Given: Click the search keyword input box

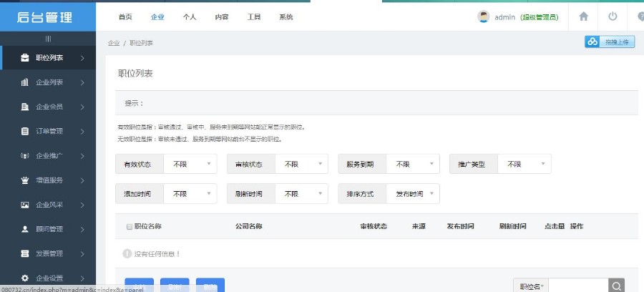Looking at the screenshot, I should (x=578, y=286).
